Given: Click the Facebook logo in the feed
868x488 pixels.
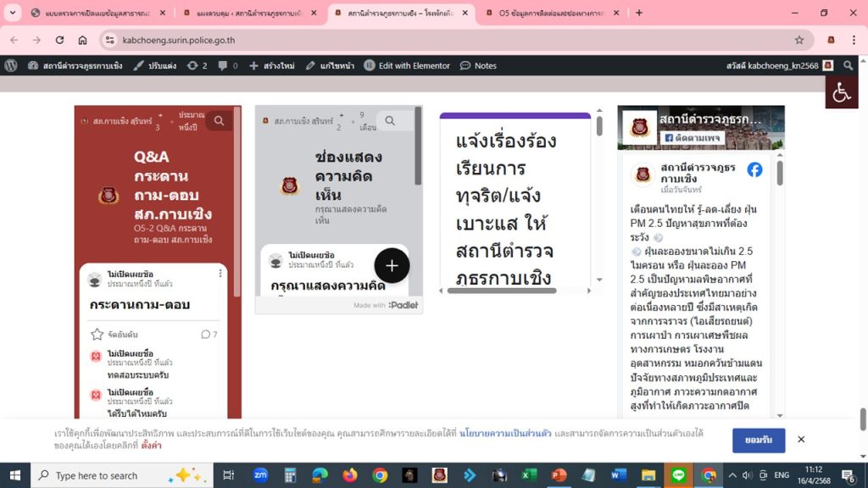Looking at the screenshot, I should tap(754, 169).
